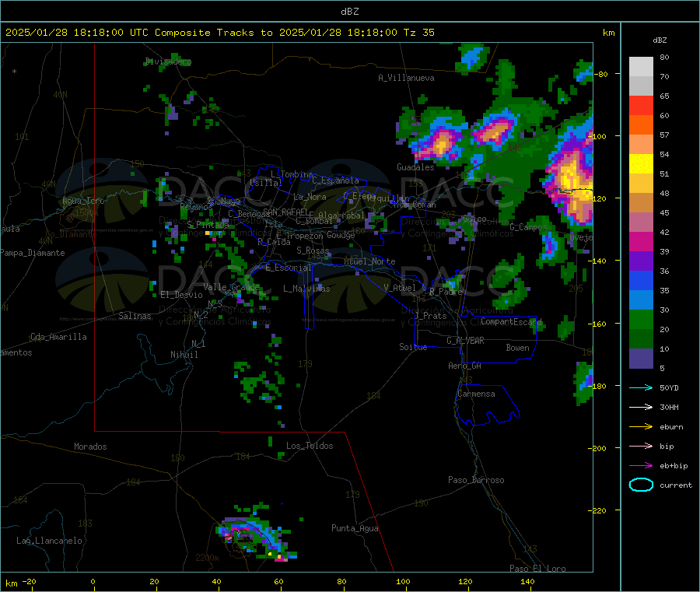The width and height of the screenshot is (700, 592).
Task: Click the G_ALVEAR map label
Action: point(466,341)
